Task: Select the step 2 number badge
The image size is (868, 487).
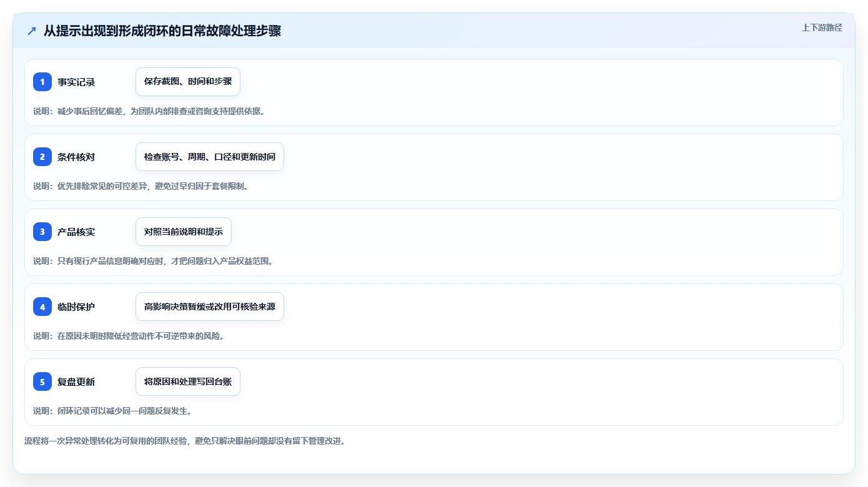Action: coord(42,157)
